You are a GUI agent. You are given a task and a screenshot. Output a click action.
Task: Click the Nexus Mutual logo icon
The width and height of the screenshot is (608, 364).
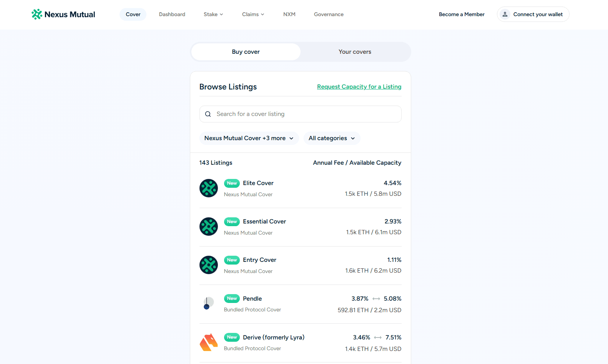[37, 14]
